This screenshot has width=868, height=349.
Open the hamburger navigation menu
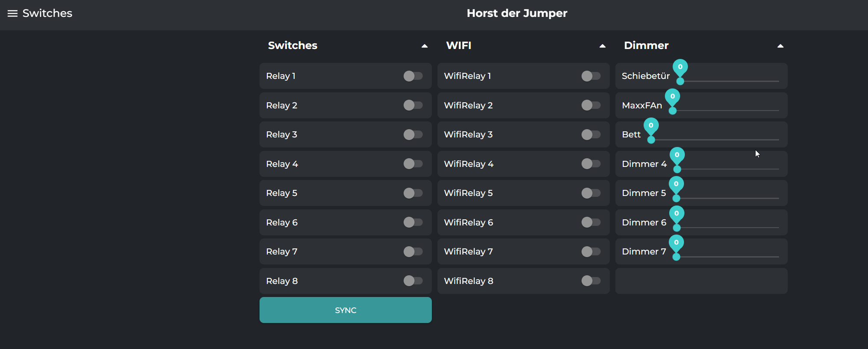13,13
